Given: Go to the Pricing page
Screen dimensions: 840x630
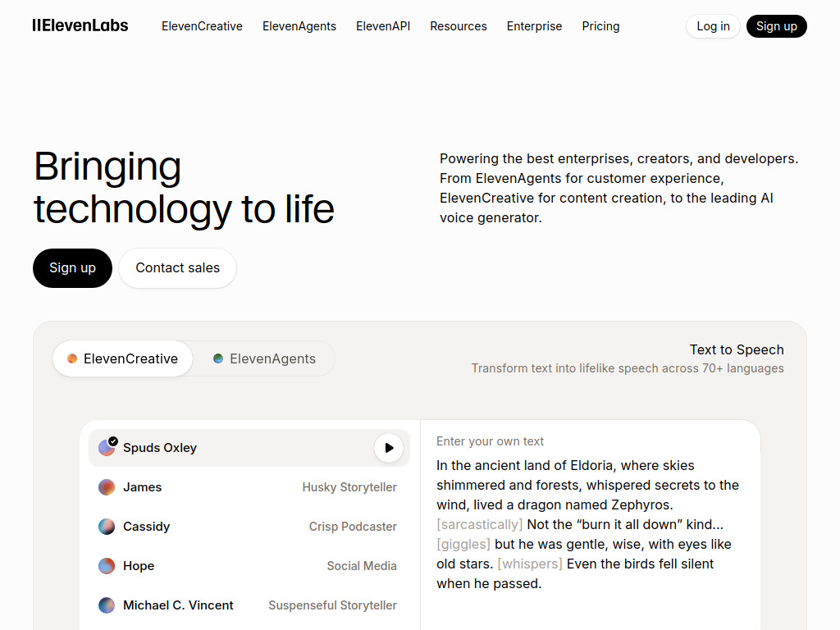Looking at the screenshot, I should (x=600, y=26).
